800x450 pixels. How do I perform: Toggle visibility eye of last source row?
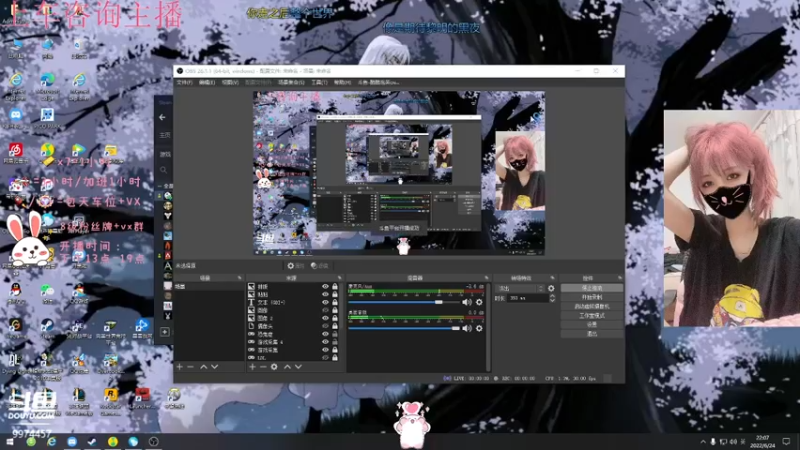coord(325,358)
